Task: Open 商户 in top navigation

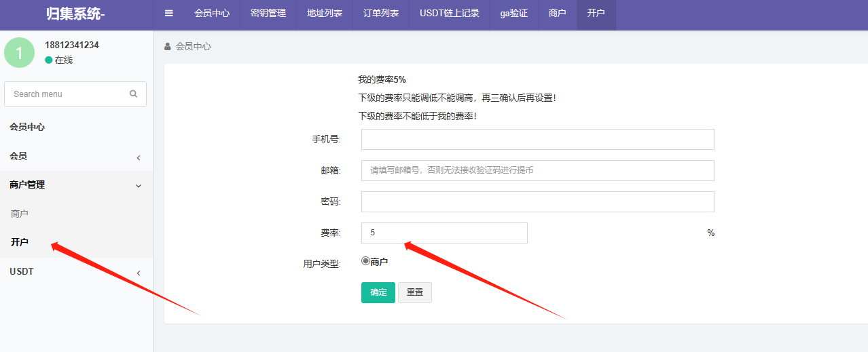Action: tap(558, 13)
